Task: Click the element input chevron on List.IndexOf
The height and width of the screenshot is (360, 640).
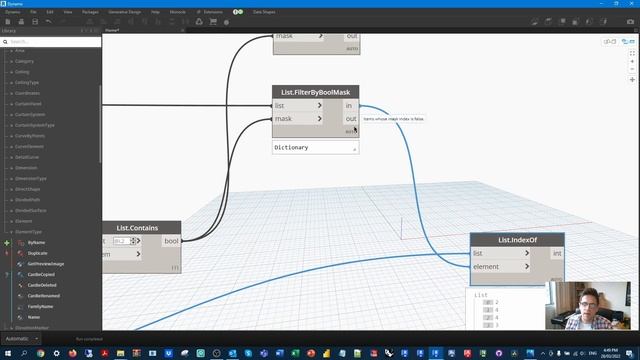Action: pyautogui.click(x=527, y=267)
